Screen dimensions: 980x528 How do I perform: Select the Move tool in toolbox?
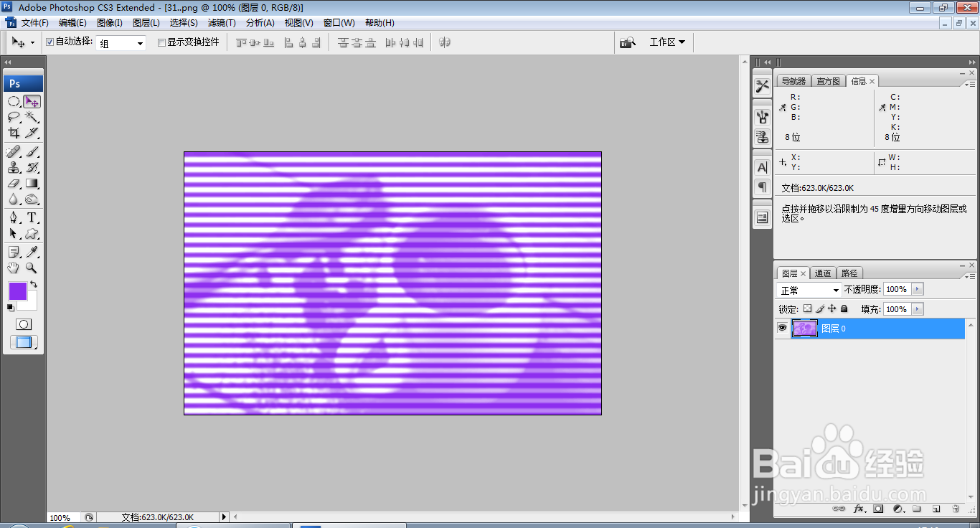click(x=32, y=102)
